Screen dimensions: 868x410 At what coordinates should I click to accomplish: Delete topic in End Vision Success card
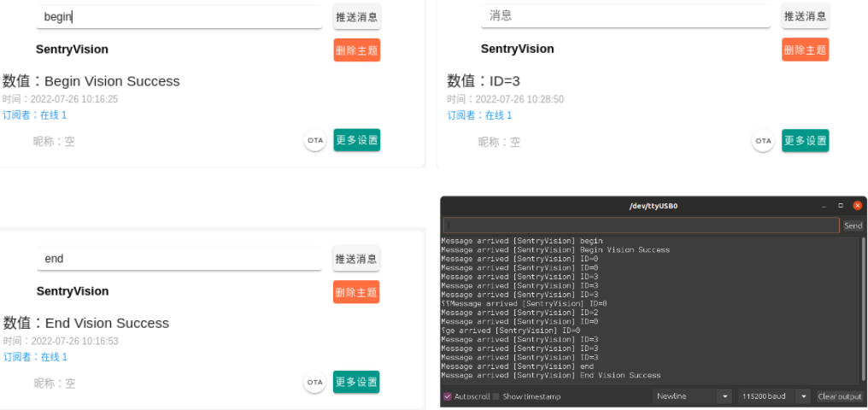pos(356,291)
